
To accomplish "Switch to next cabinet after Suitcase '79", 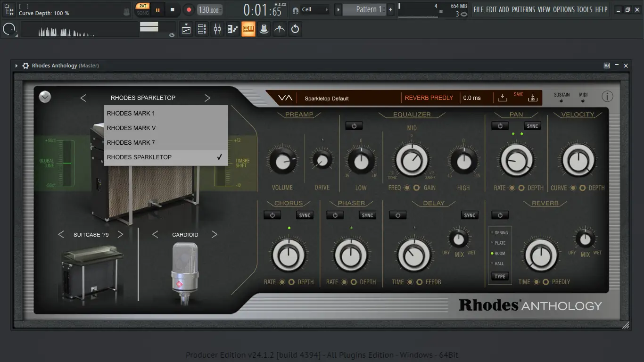I will coord(120,234).
